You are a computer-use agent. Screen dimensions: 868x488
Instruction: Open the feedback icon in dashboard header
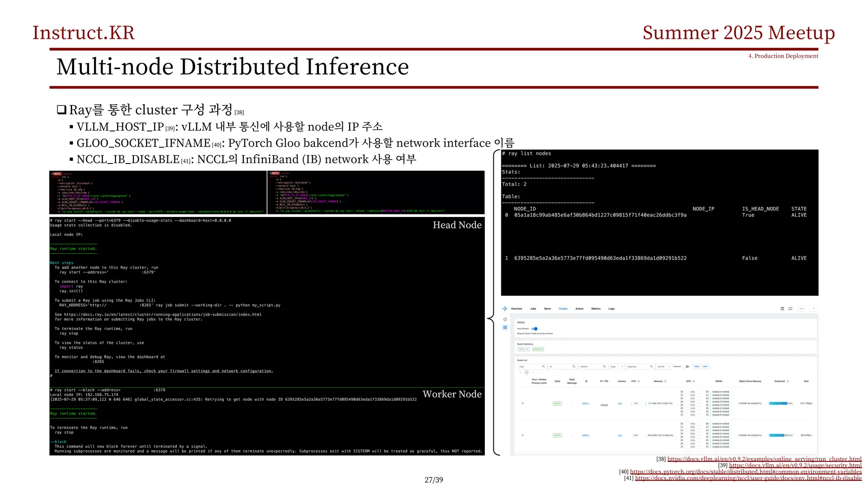[790, 309]
